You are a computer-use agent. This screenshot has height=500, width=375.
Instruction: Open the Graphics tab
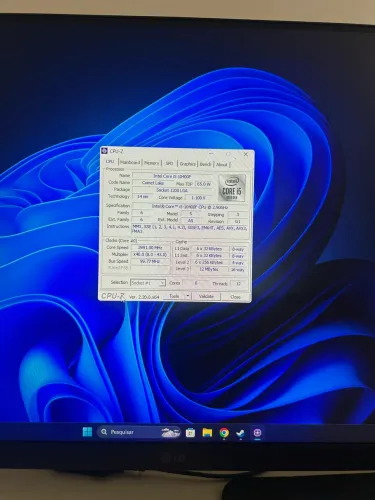point(187,164)
